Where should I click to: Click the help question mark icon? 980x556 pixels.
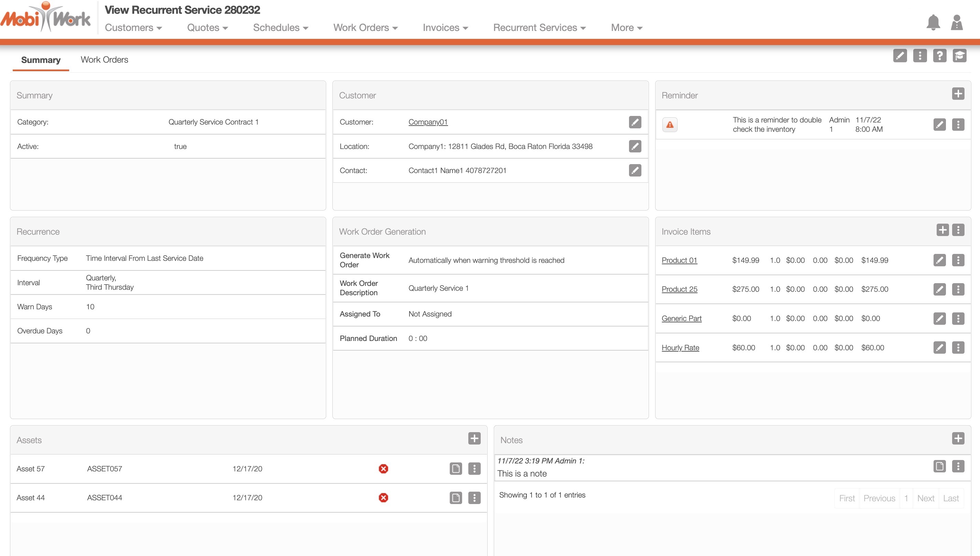pyautogui.click(x=939, y=56)
